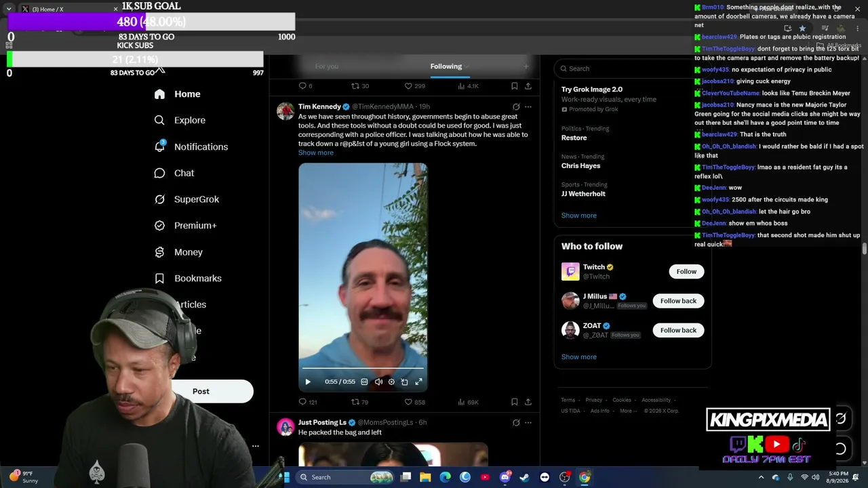This screenshot has width=868, height=488.
Task: Open the JJ Wetherholt trending topic
Action: tap(583, 194)
